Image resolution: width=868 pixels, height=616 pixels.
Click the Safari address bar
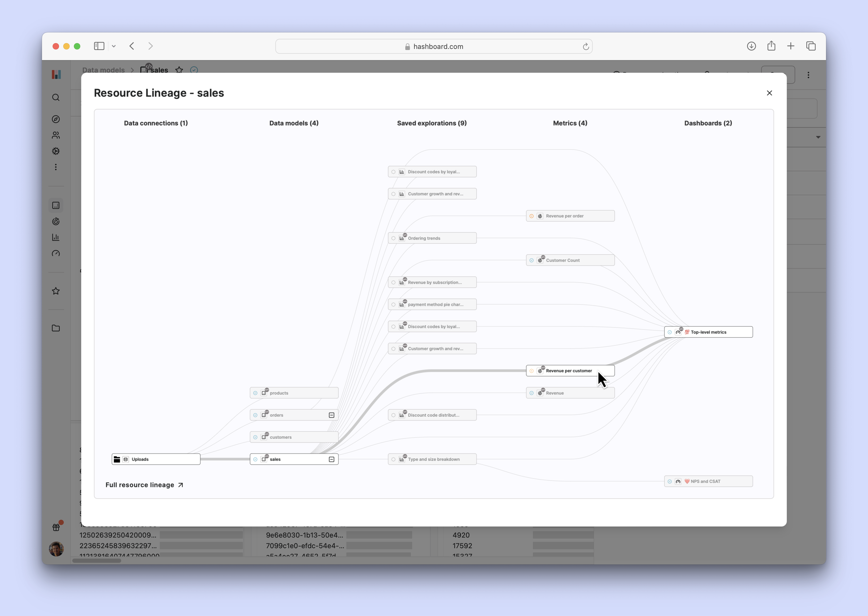click(x=434, y=46)
